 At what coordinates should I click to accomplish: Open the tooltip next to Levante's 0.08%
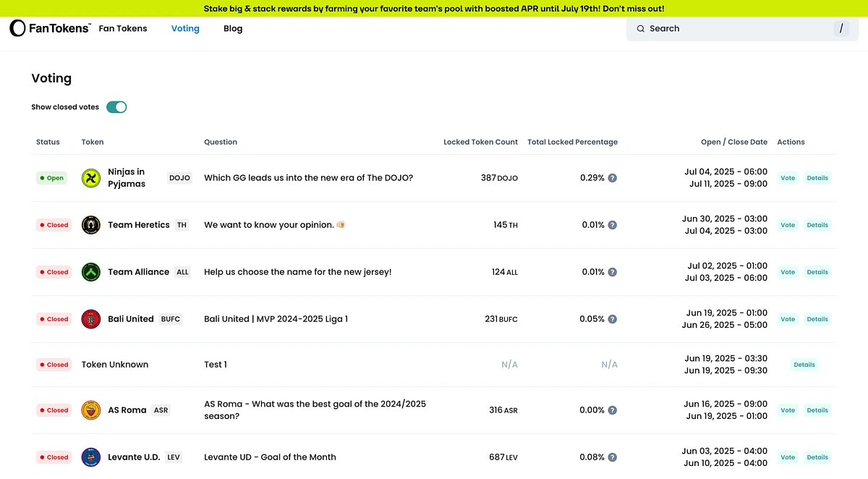(612, 457)
